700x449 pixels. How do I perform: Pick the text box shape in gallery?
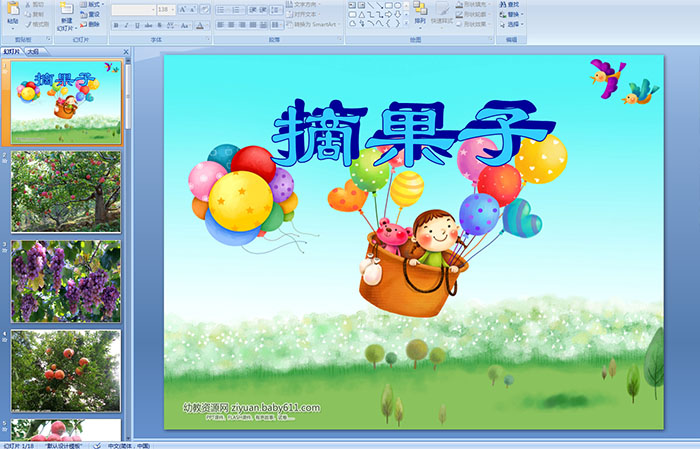[352, 5]
